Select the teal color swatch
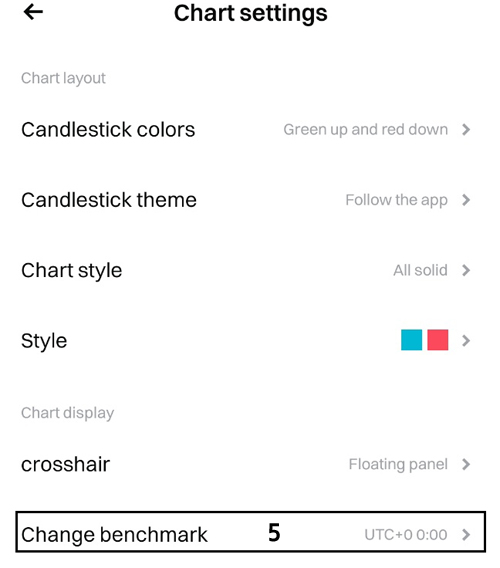Screen dimensions: 500x568 [412, 340]
